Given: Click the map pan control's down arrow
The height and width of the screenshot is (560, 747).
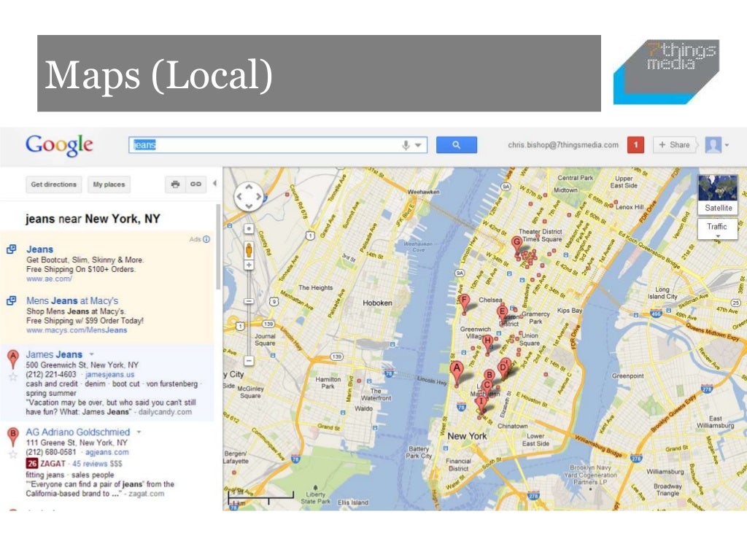Looking at the screenshot, I should click(249, 206).
